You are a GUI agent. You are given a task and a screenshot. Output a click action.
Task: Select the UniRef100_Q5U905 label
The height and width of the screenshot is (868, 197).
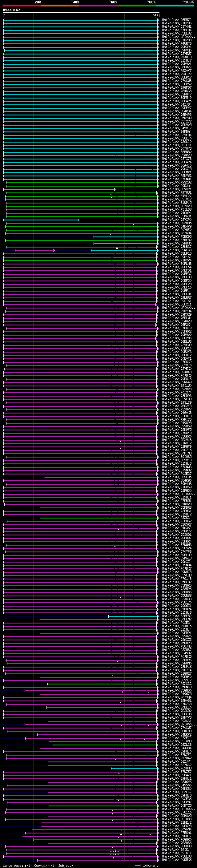(x=177, y=125)
